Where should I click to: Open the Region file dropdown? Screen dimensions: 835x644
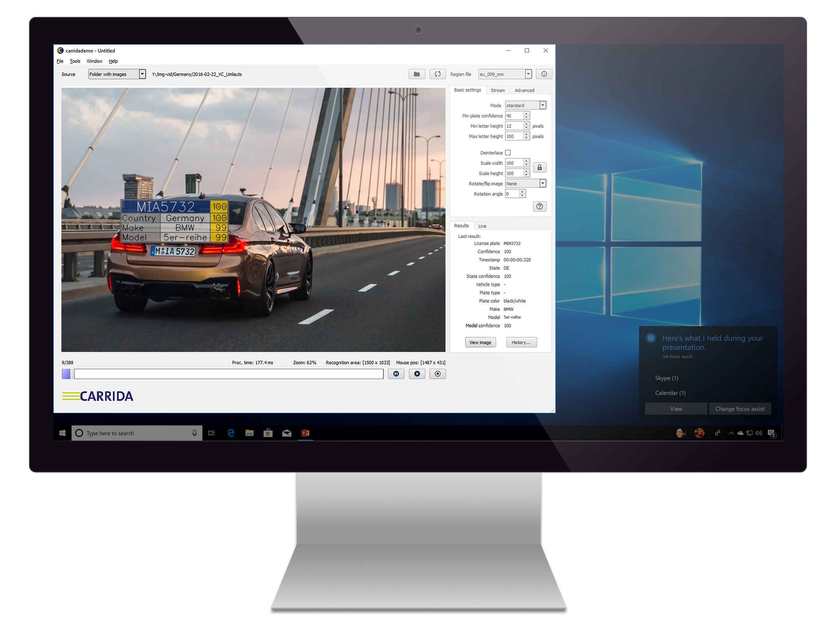[528, 74]
